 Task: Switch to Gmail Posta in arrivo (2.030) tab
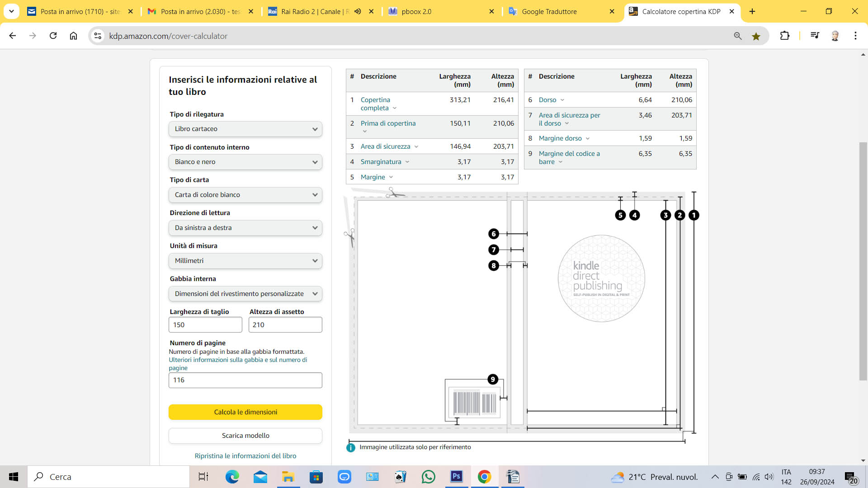pos(200,11)
